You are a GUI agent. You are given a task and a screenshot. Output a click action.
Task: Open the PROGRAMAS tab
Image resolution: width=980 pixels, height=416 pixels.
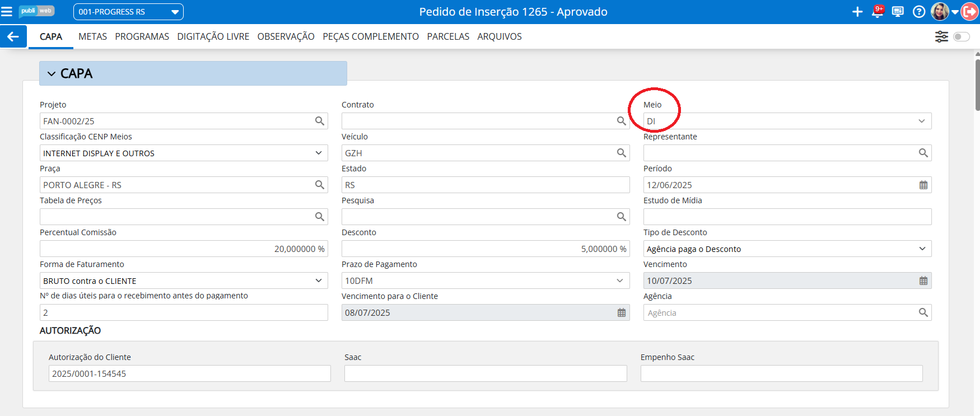(x=142, y=37)
